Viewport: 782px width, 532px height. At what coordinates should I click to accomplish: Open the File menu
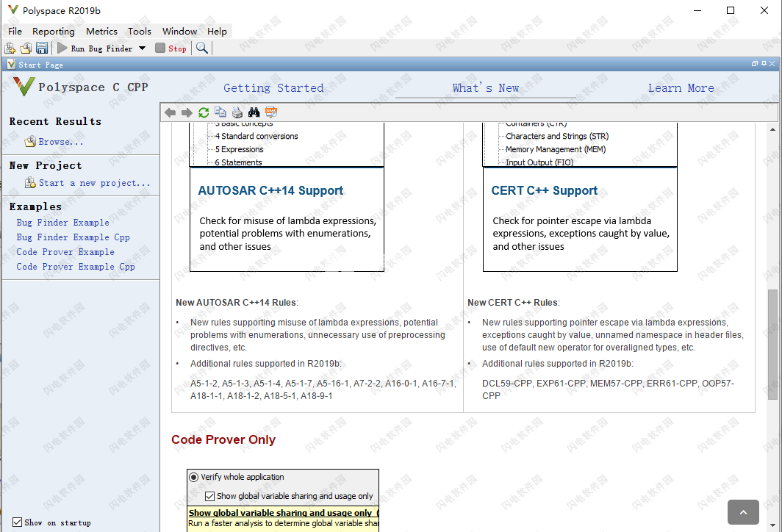click(x=15, y=31)
